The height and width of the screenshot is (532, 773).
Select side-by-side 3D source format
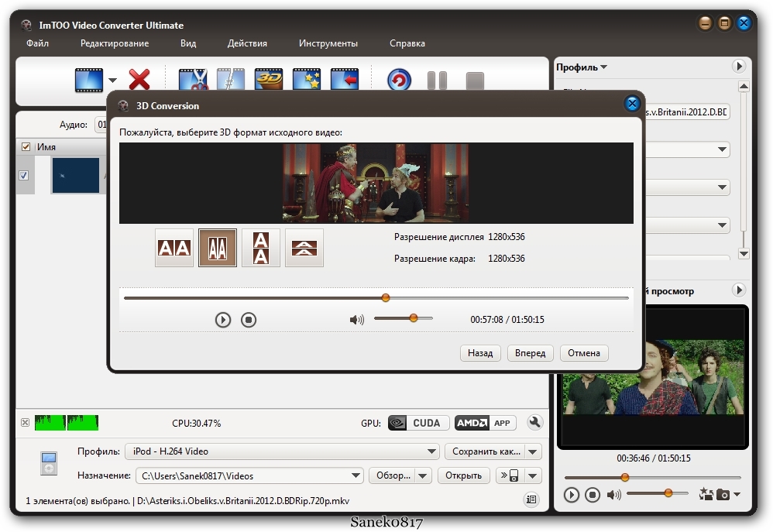[x=174, y=248]
